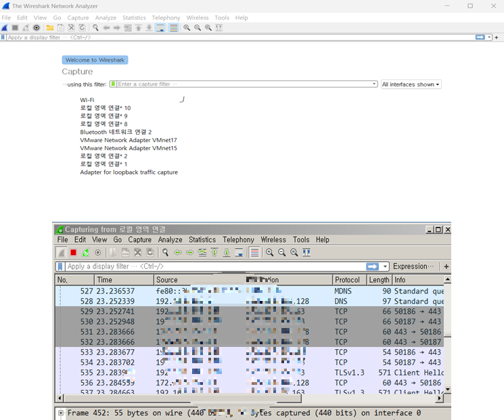Click the zoom in icon in the main window toolbar

187,28
